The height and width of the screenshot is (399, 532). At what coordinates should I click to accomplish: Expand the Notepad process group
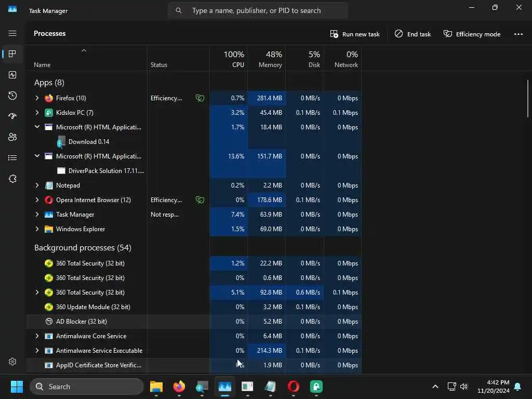(x=37, y=185)
